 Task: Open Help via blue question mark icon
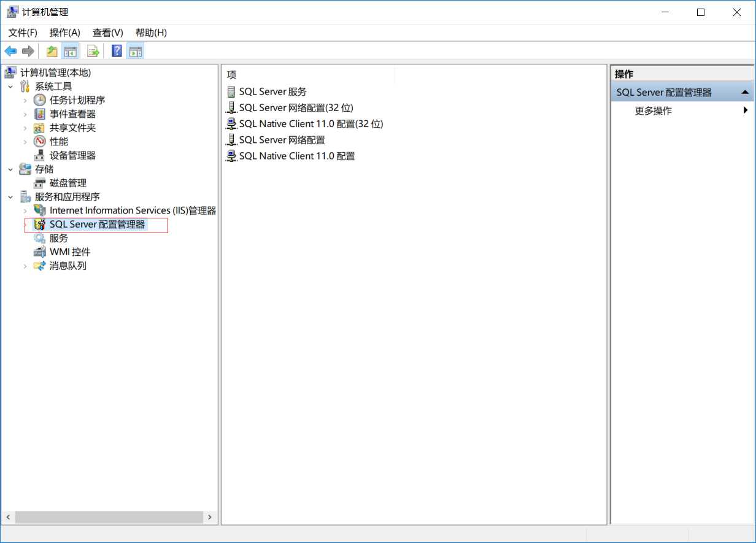[117, 51]
